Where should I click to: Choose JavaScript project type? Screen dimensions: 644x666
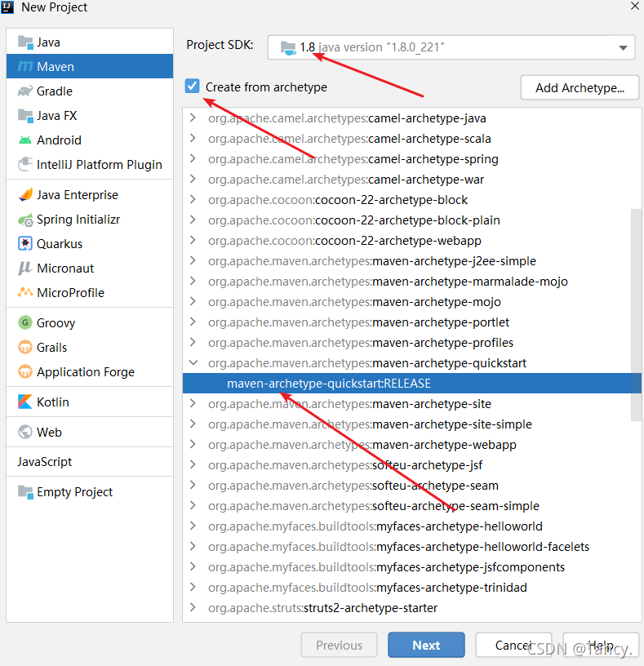tap(90, 462)
